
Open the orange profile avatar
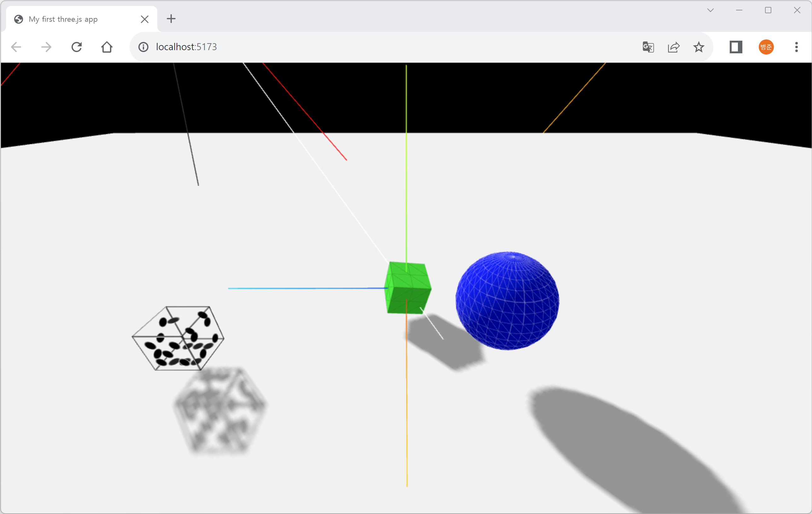pyautogui.click(x=766, y=47)
